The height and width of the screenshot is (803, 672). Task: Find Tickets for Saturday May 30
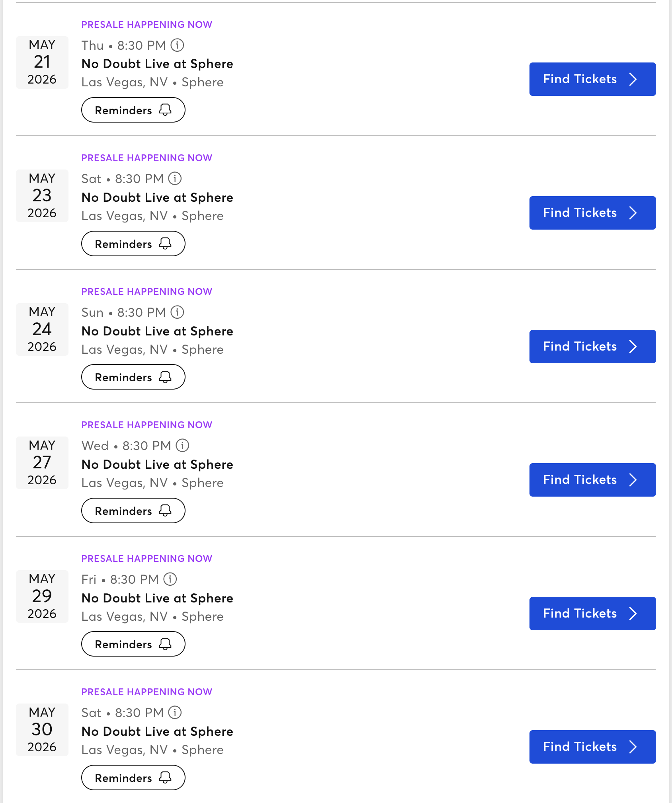[592, 747]
